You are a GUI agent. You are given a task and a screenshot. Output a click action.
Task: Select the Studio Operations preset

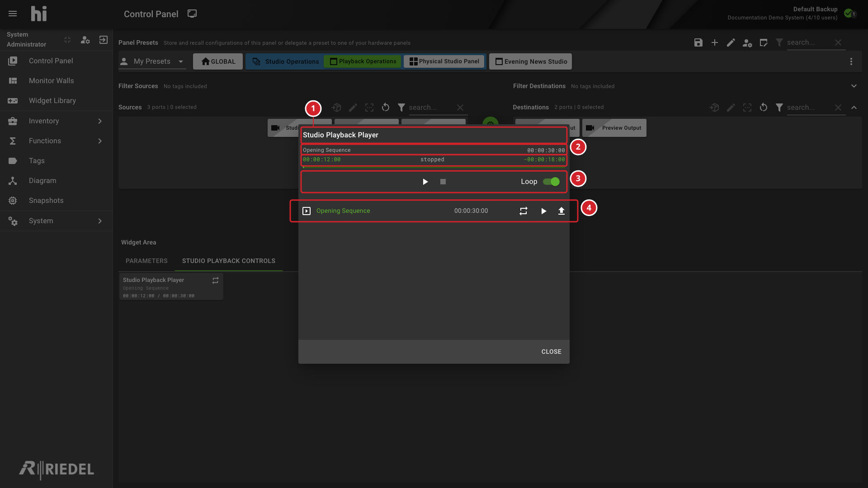click(x=286, y=61)
